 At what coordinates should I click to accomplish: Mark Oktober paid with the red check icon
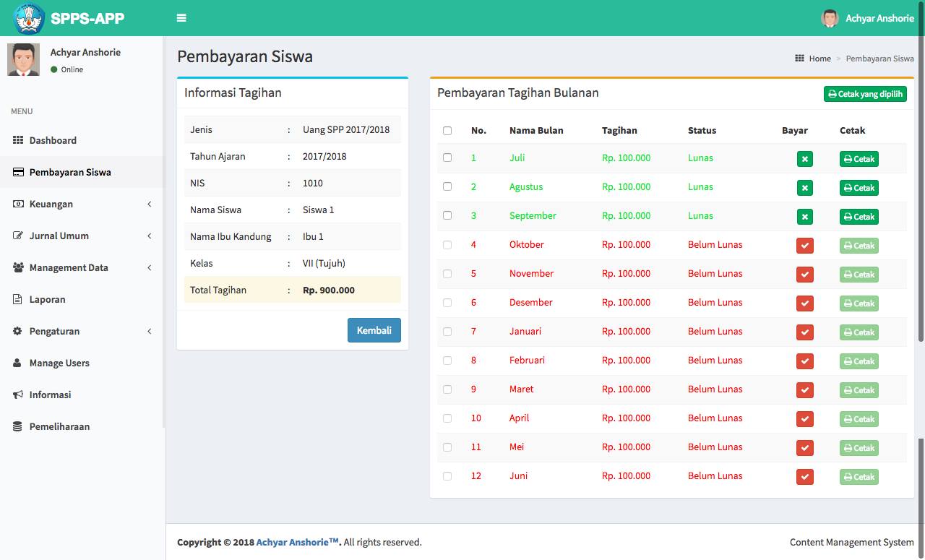(804, 245)
